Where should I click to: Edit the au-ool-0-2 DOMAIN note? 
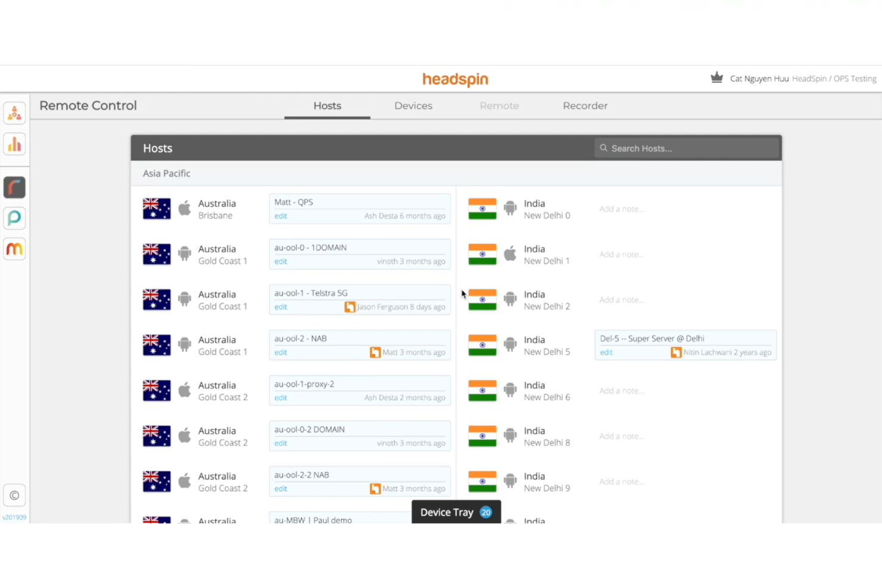281,443
